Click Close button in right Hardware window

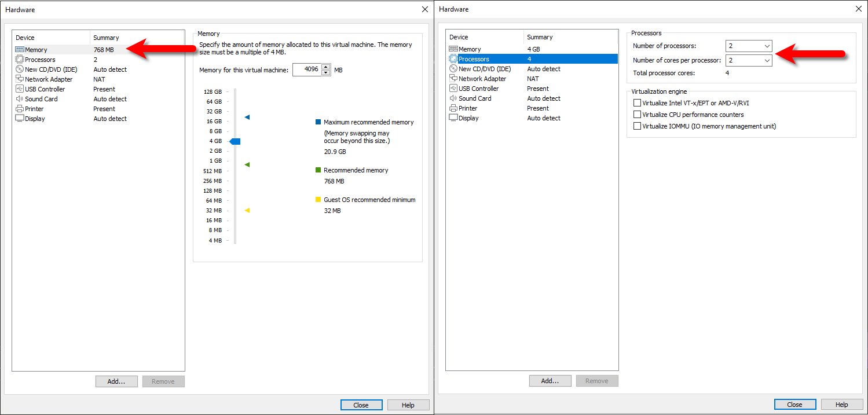point(795,405)
